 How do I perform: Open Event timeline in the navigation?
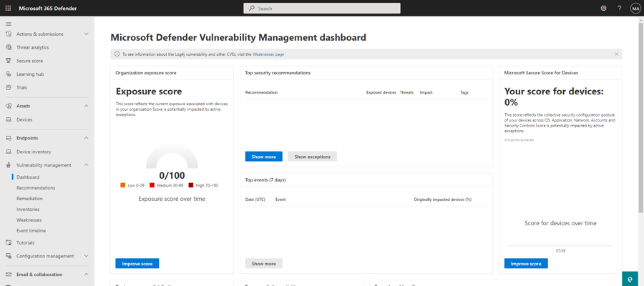tap(31, 231)
